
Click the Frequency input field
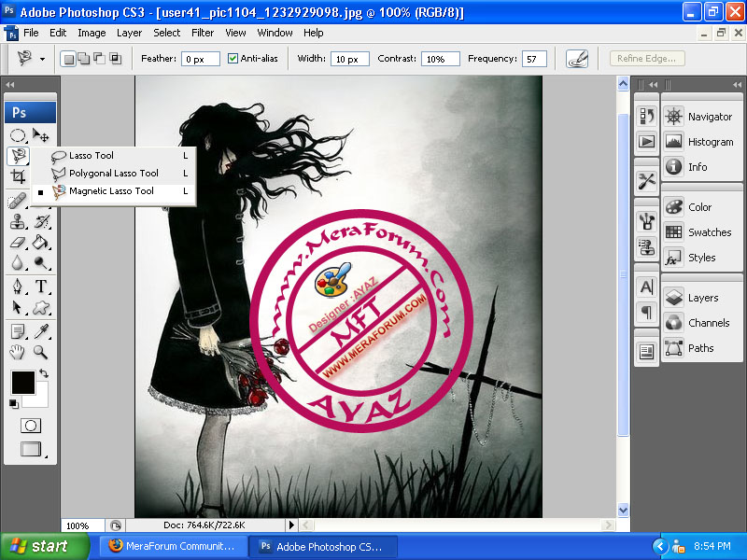pyautogui.click(x=534, y=59)
